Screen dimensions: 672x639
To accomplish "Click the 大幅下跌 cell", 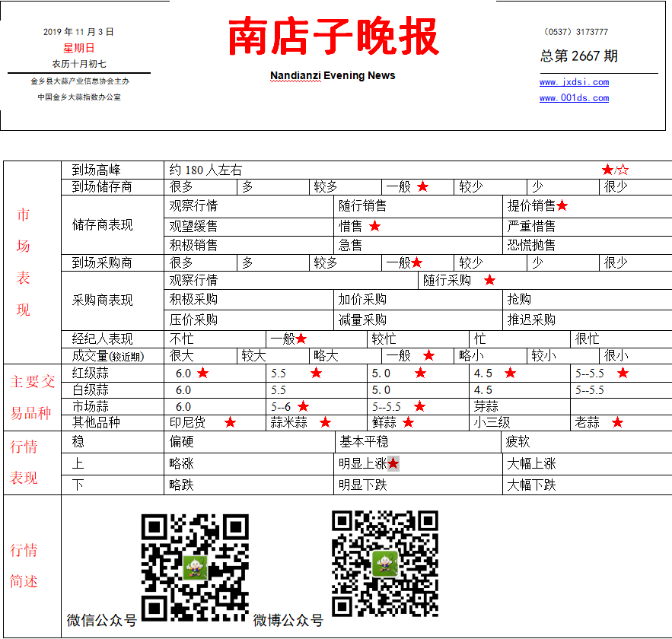I will click(587, 485).
